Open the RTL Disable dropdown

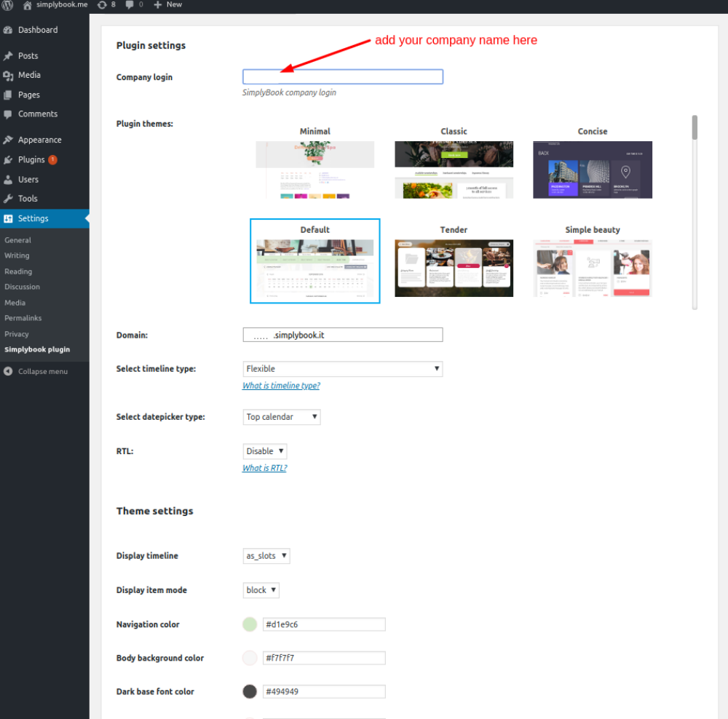pos(264,451)
